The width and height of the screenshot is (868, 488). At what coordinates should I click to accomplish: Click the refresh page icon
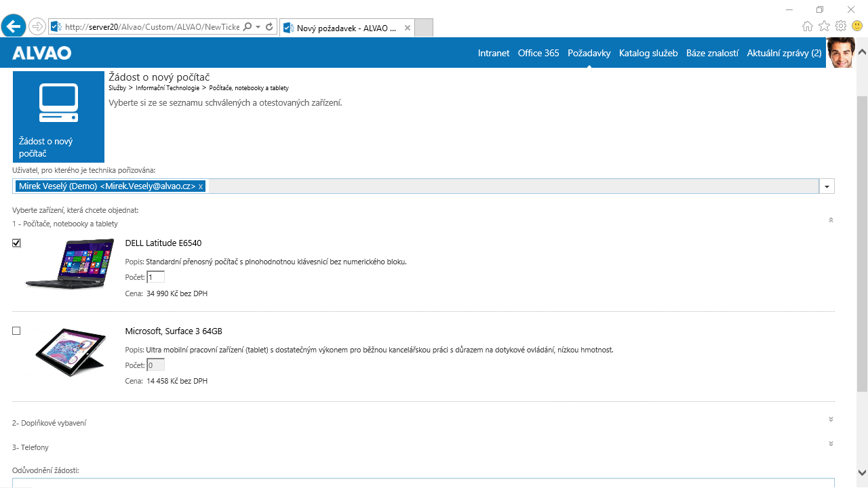[x=269, y=27]
